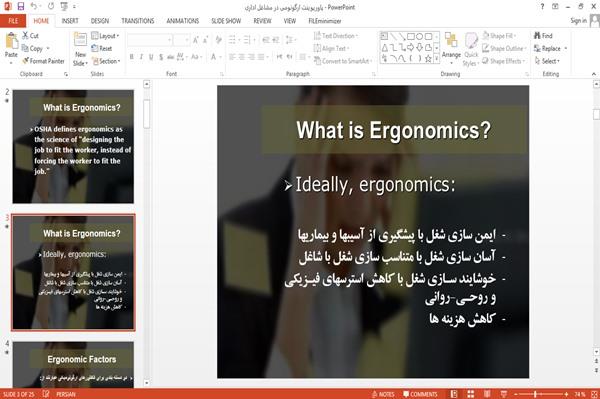
Task: Toggle Italic formatting
Action: (x=141, y=57)
